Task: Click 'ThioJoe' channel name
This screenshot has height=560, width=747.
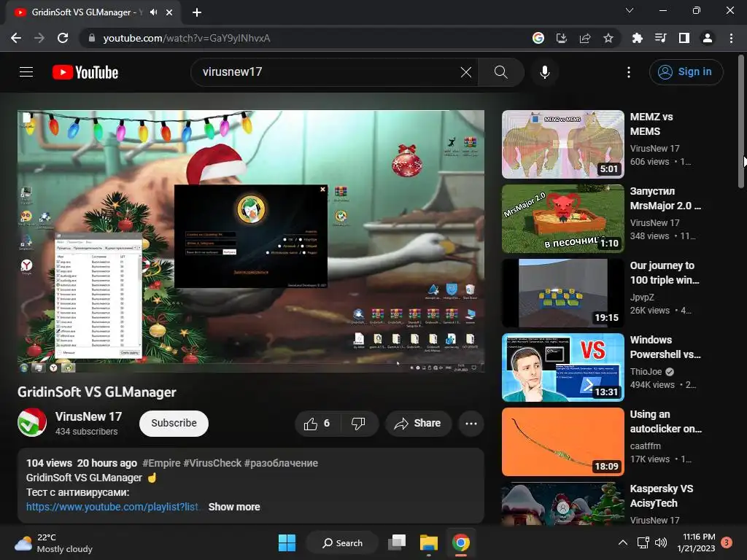Action: pos(646,371)
